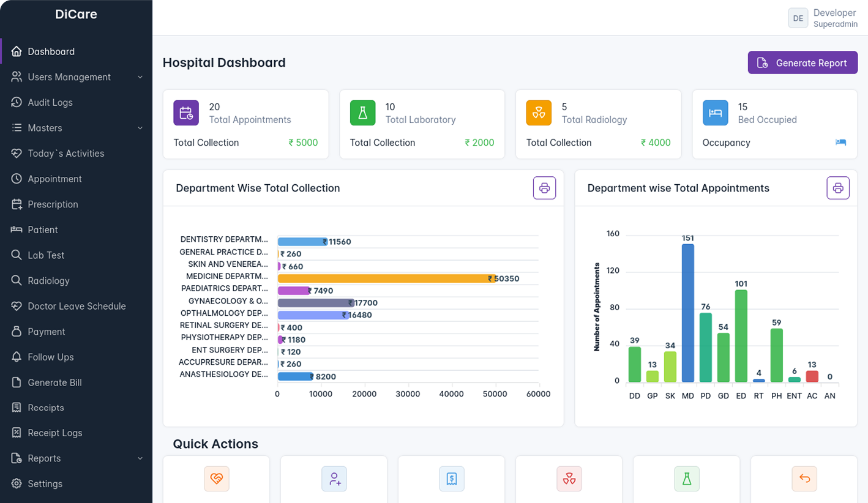Click the purple Total Appointments calendar icon

(186, 113)
